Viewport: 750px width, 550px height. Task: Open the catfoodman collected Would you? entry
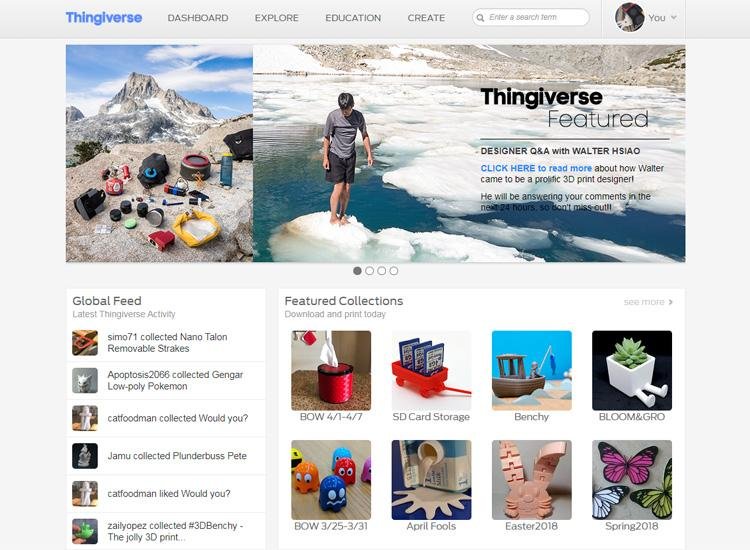tap(178, 418)
